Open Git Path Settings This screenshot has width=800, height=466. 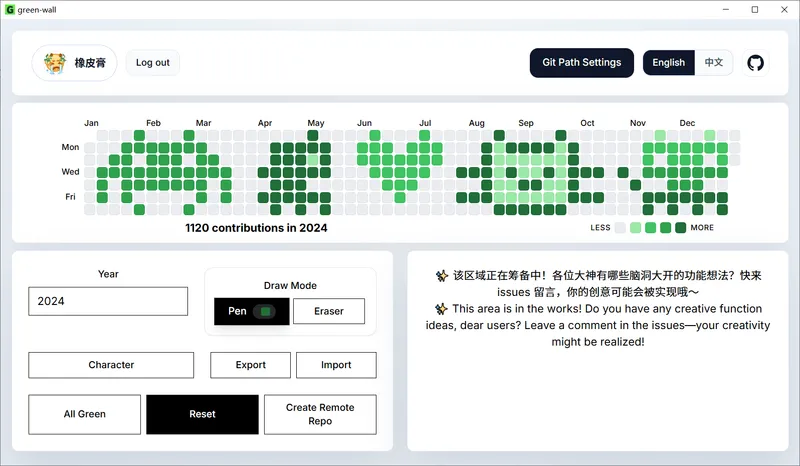[582, 63]
